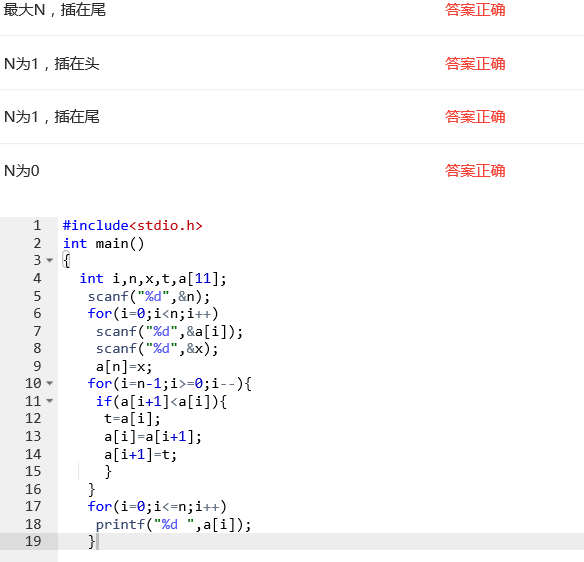Select the test case 'N为1，插在尾'
This screenshot has height=562, width=584.
click(52, 117)
